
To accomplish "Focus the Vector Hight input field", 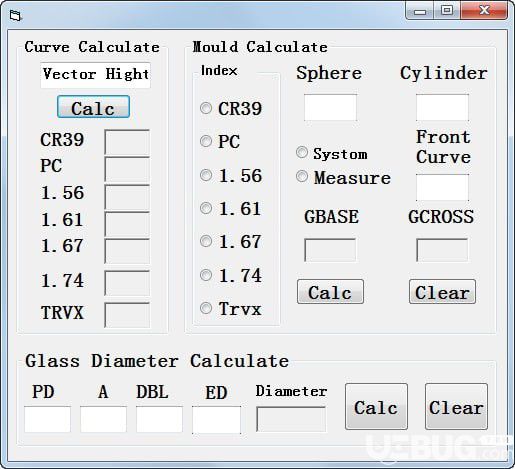I will click(95, 75).
